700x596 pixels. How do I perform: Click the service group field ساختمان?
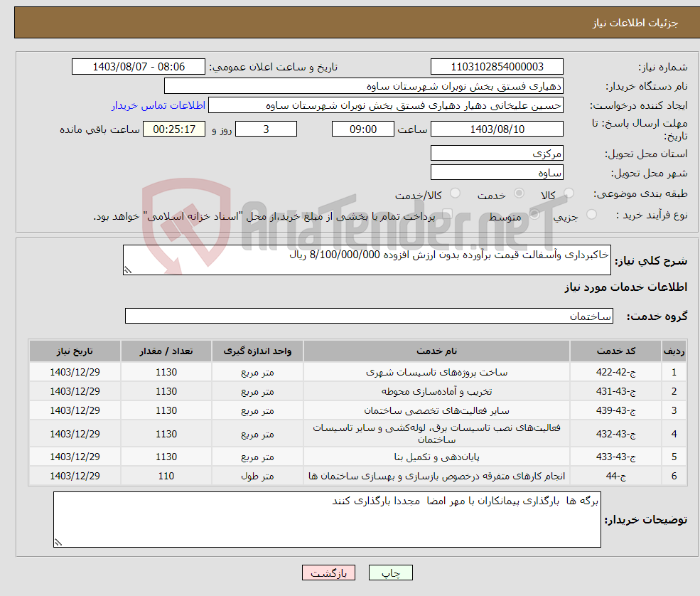pos(369,316)
